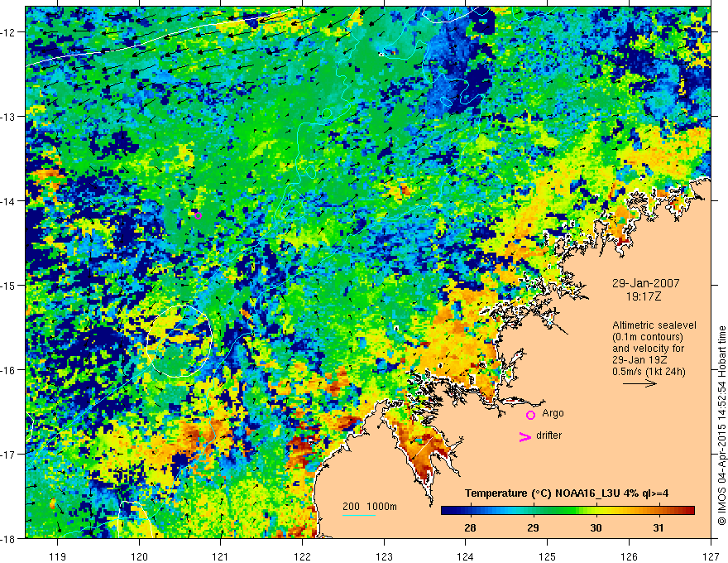728x563 pixels.
Task: Click the longitude axis label 125
Action: point(548,556)
